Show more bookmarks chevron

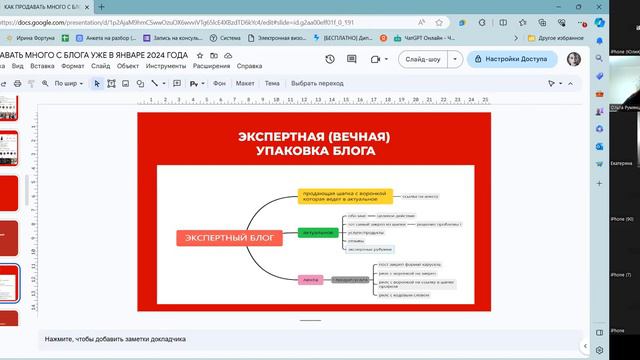516,38
